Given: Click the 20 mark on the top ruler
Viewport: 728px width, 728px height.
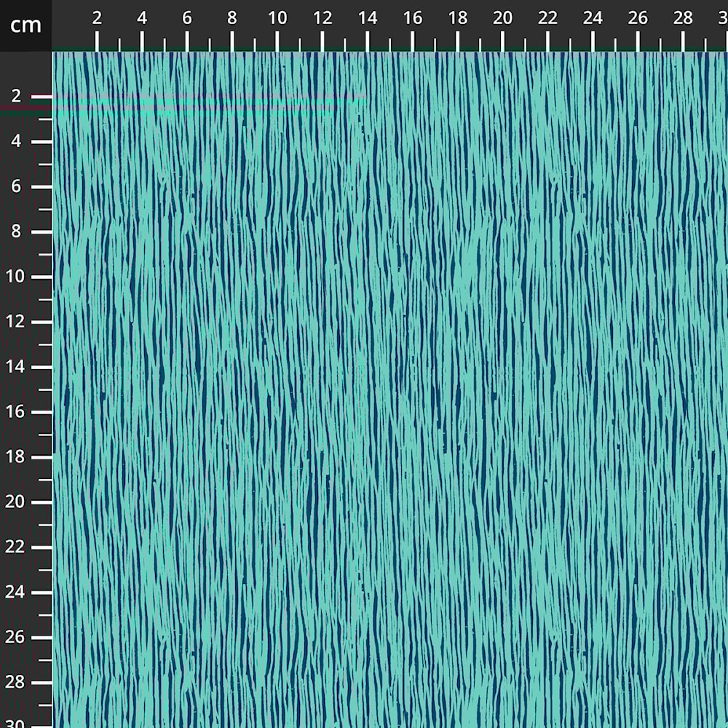Looking at the screenshot, I should tap(503, 19).
